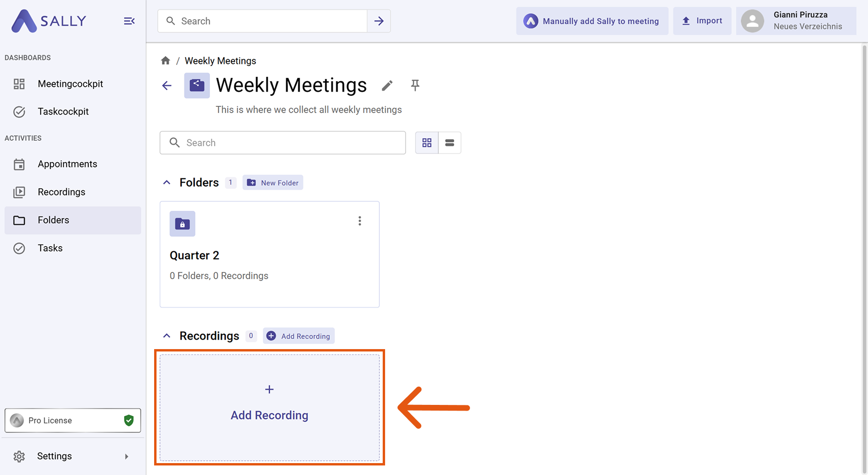This screenshot has height=475, width=868.
Task: Switch to list view layout
Action: pos(450,143)
